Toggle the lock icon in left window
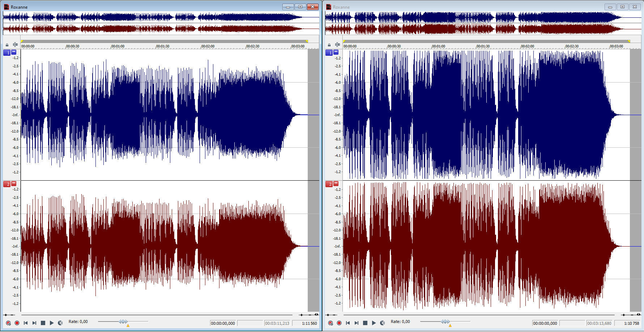Screen dimensions: 644x332 7,45
